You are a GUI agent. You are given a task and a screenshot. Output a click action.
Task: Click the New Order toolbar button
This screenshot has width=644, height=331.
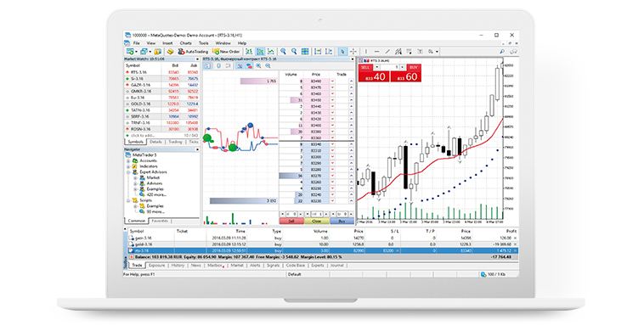(x=226, y=52)
